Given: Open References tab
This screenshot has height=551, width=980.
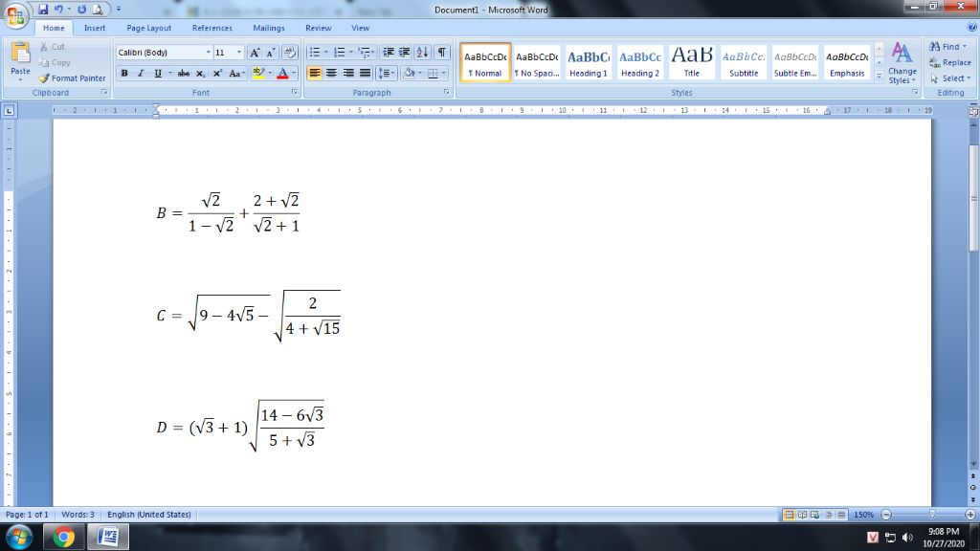Looking at the screenshot, I should [x=212, y=28].
